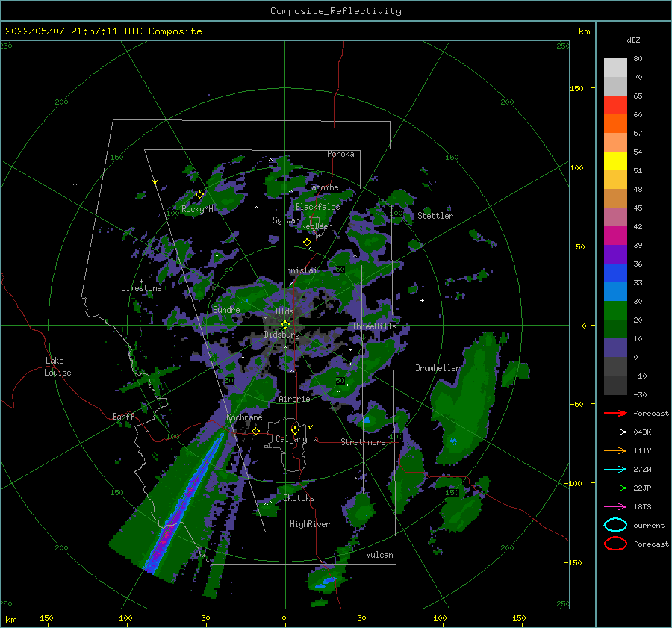Click the HighRiver city label

pyautogui.click(x=310, y=524)
